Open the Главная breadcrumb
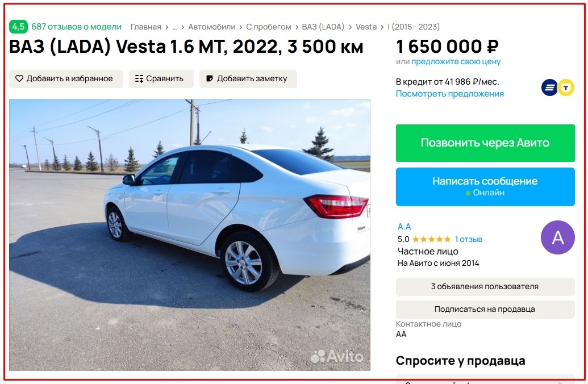Viewport: 588px width, 384px height. (x=146, y=27)
